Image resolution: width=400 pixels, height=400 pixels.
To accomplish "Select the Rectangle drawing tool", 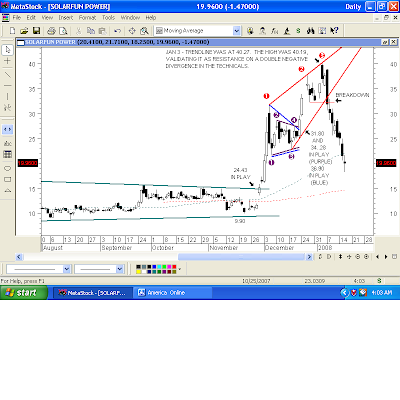I will pos(7,179).
